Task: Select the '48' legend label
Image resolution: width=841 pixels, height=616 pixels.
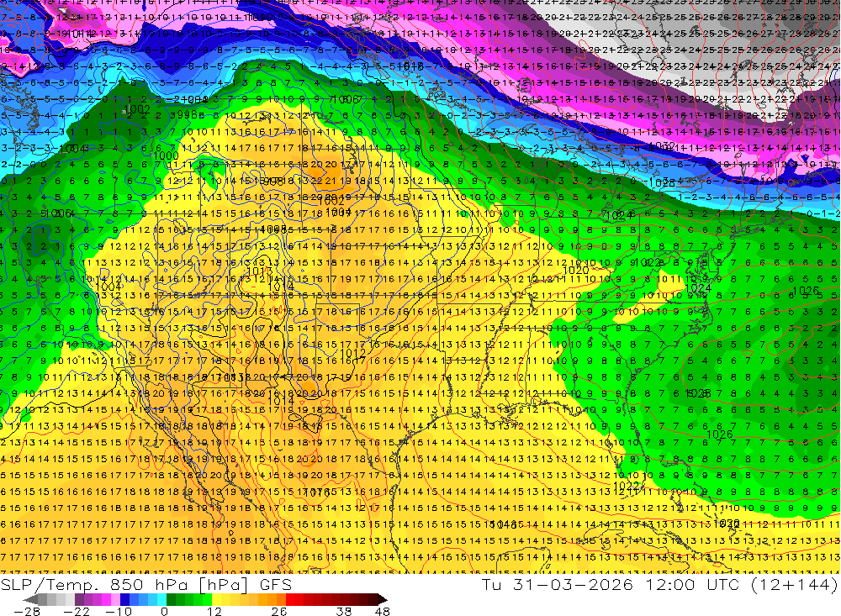Action: click(382, 611)
